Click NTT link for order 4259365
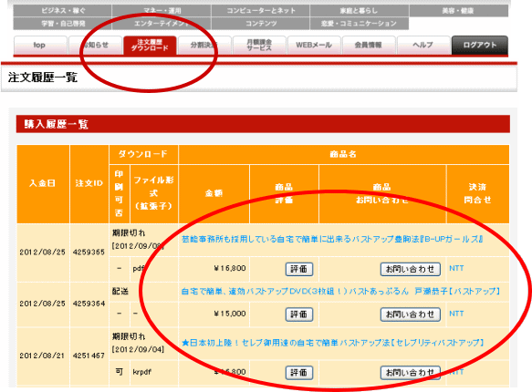532x392 pixels. coord(456,268)
